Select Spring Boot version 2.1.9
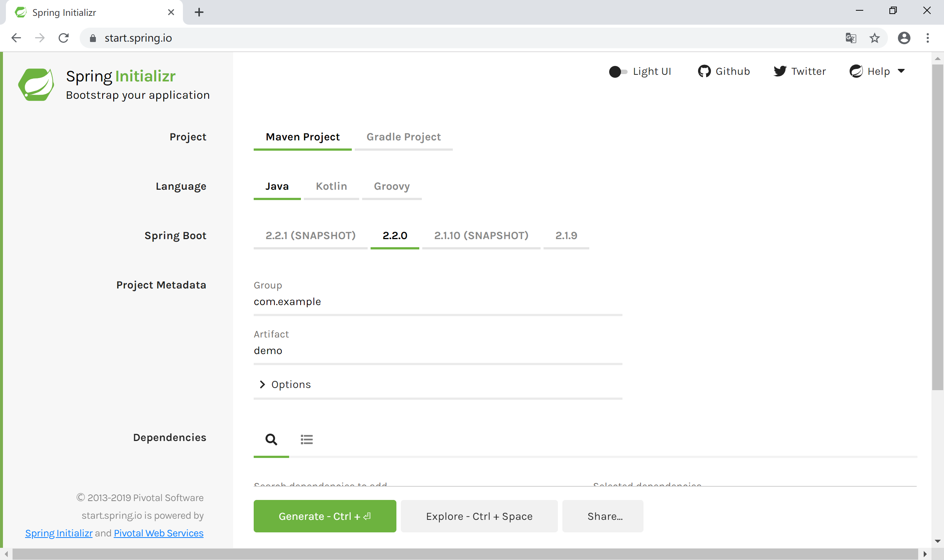This screenshot has width=944, height=560. (566, 236)
